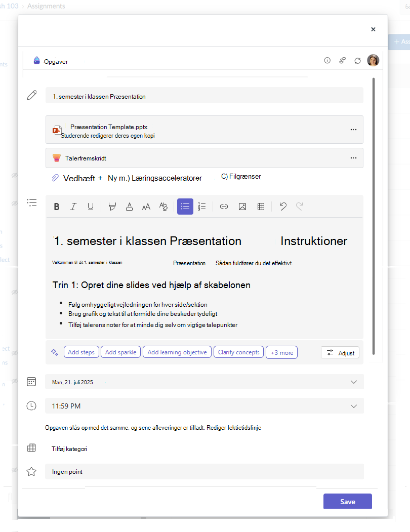Redo the last undone edit
The image size is (410, 532).
point(299,206)
